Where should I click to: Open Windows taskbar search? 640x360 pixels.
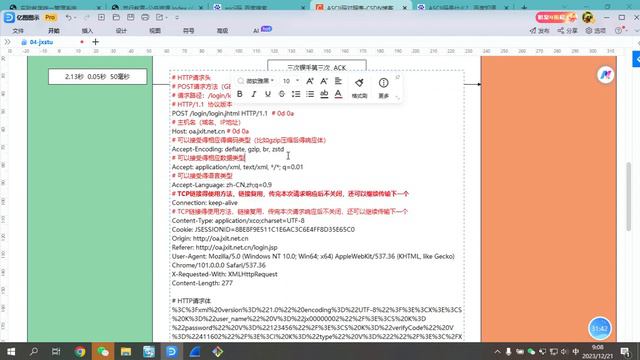coord(34,351)
